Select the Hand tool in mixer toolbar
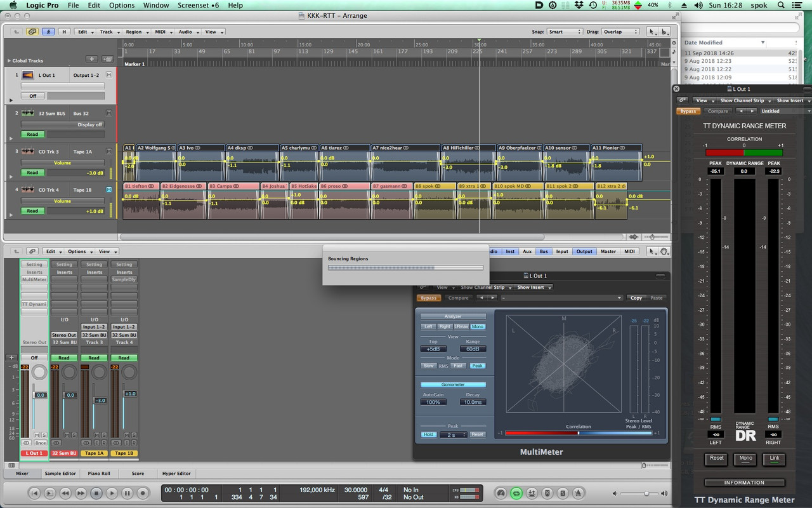Image resolution: width=812 pixels, height=508 pixels. click(664, 251)
